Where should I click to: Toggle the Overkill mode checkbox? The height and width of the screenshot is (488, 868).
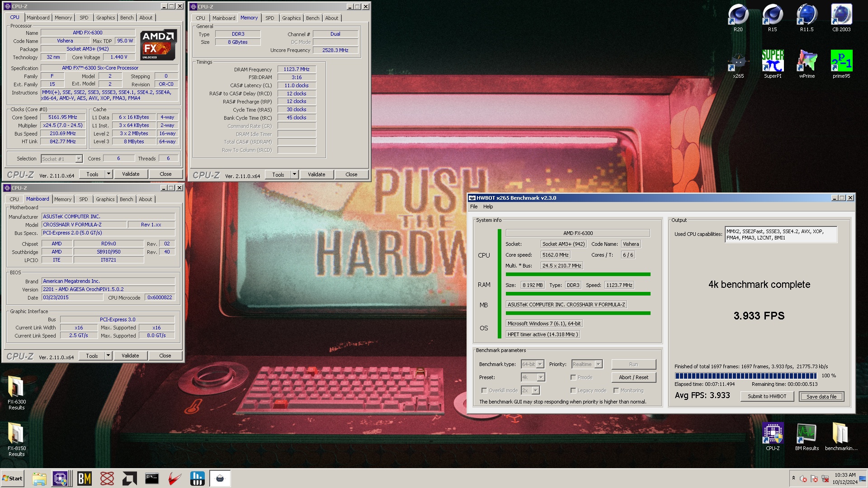[x=484, y=390]
